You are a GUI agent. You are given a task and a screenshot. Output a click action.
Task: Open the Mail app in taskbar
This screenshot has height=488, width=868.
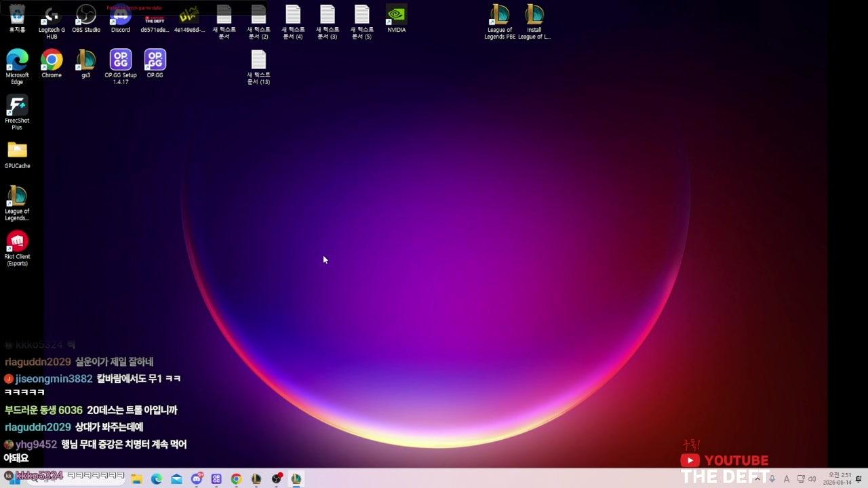(176, 479)
